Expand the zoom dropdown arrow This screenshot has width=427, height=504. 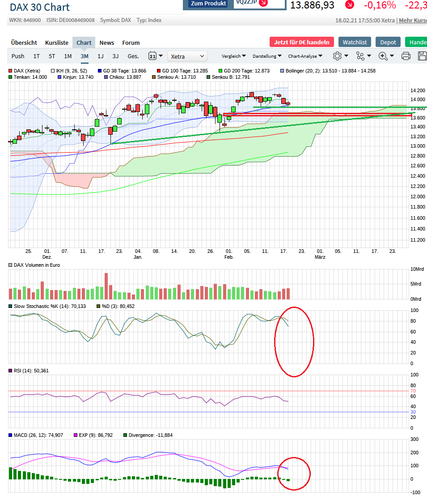[x=392, y=56]
